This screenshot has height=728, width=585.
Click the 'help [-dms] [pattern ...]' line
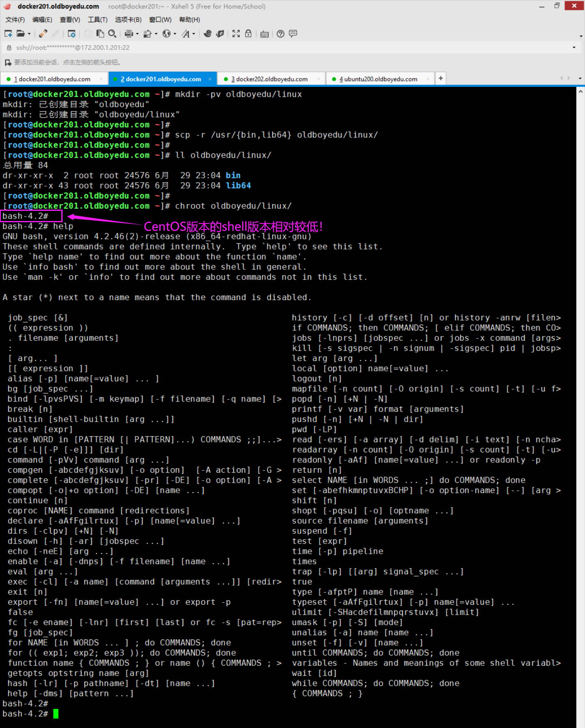point(71,693)
